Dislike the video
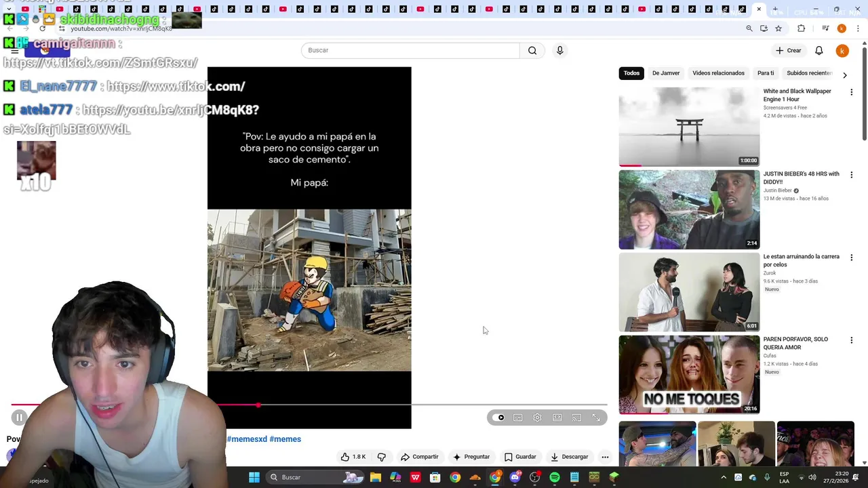The width and height of the screenshot is (868, 488). point(381,457)
